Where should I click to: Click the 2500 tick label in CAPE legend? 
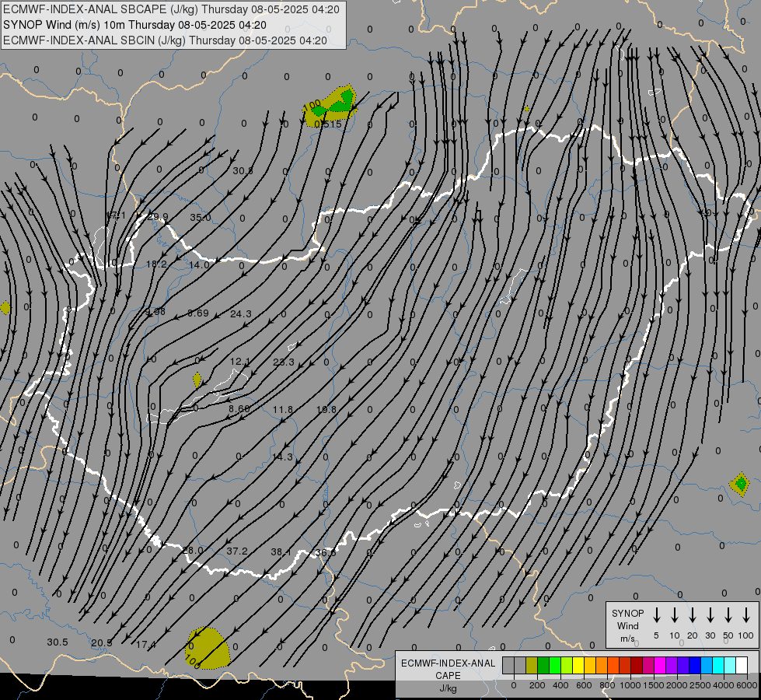tap(700, 685)
